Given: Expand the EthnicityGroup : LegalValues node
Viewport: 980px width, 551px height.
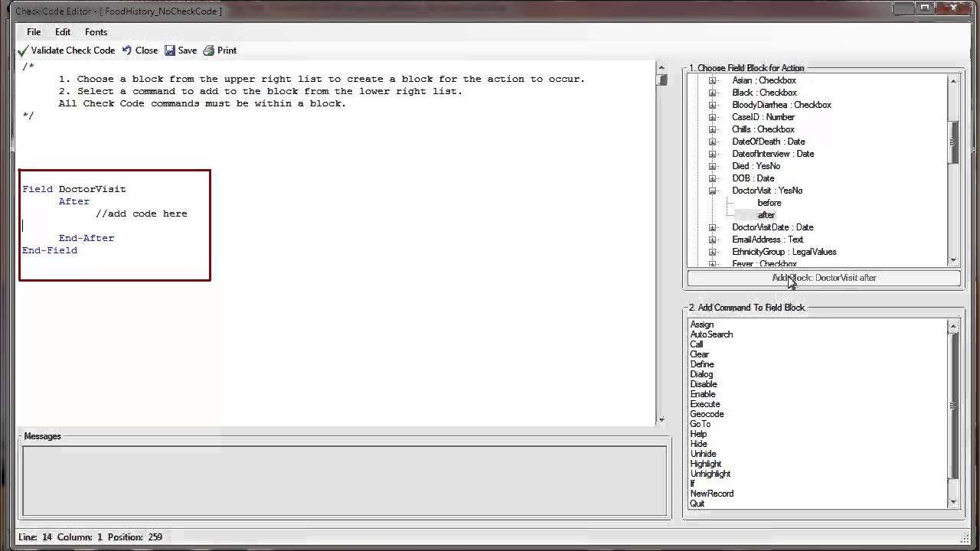Looking at the screenshot, I should [x=712, y=252].
